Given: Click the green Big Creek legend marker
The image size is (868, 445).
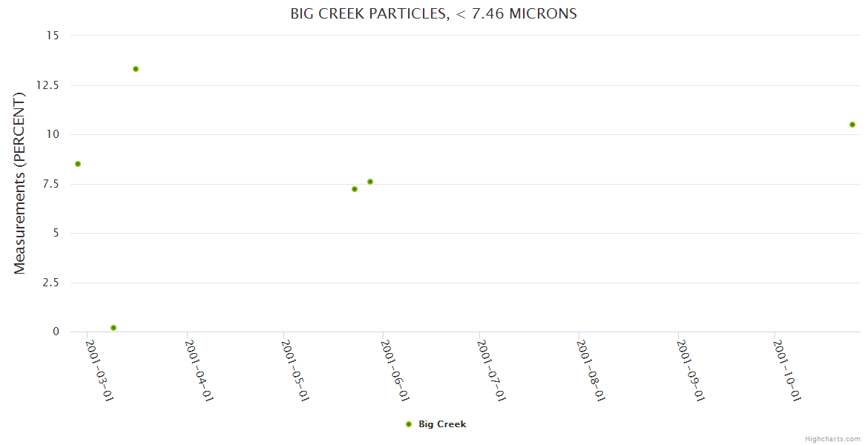Looking at the screenshot, I should 409,424.
